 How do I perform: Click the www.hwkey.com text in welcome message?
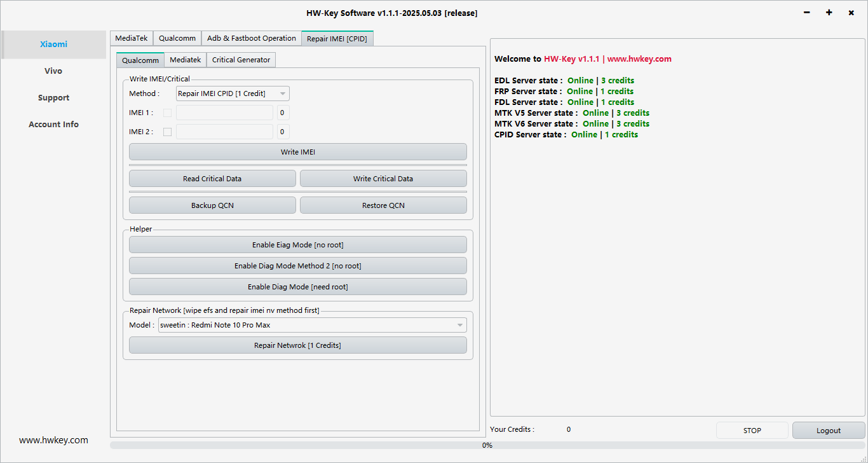point(639,59)
